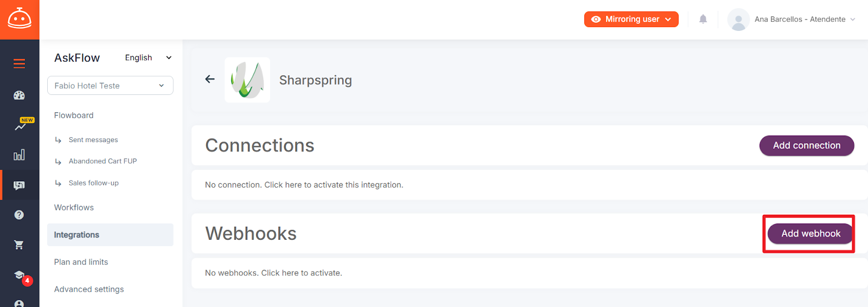Open the shopping cart icon
Viewport: 868px width, 307px height.
[x=19, y=245]
